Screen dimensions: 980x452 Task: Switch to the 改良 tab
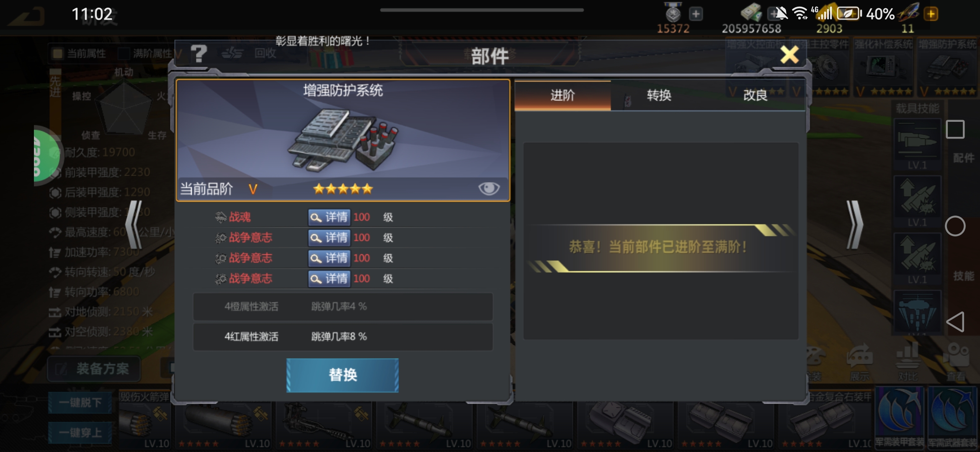[755, 95]
